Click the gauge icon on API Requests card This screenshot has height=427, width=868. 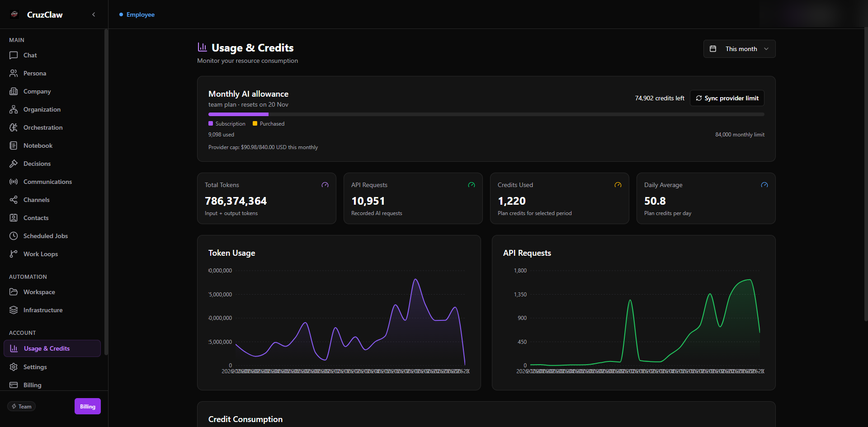pyautogui.click(x=472, y=185)
